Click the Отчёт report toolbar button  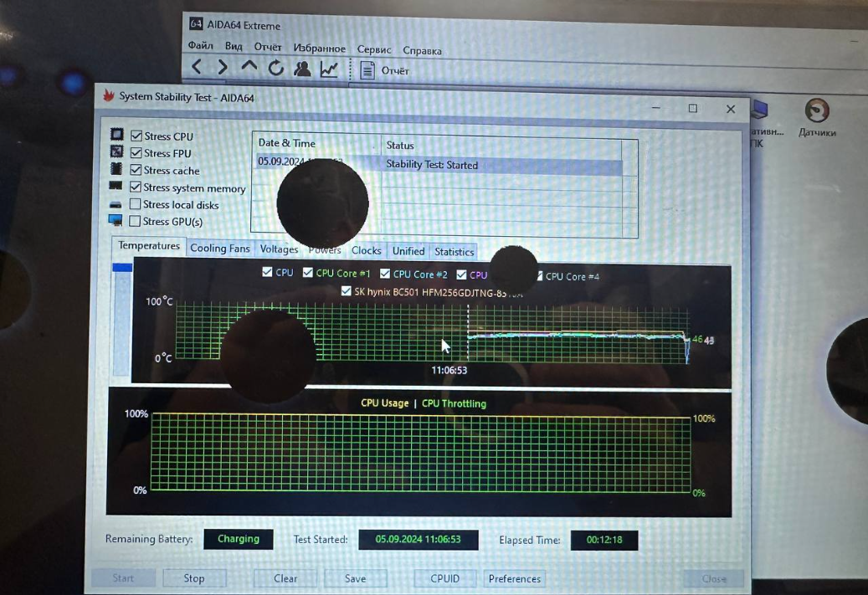385,70
